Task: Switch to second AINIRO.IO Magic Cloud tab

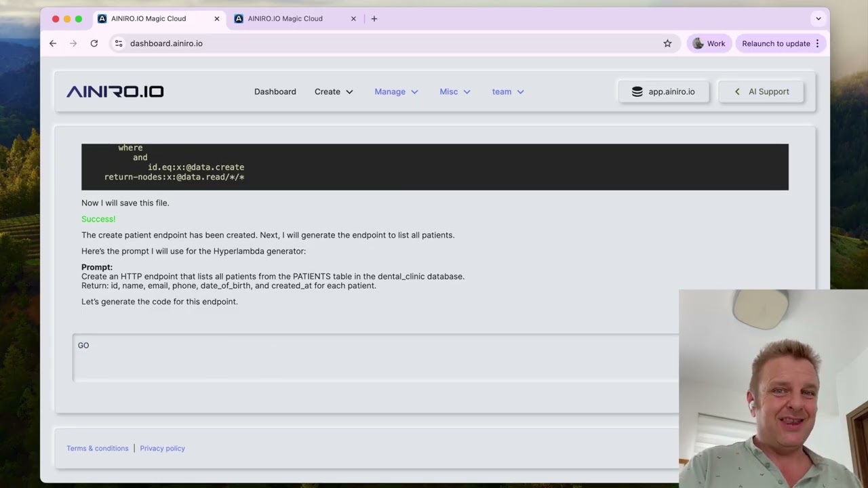Action: click(295, 19)
